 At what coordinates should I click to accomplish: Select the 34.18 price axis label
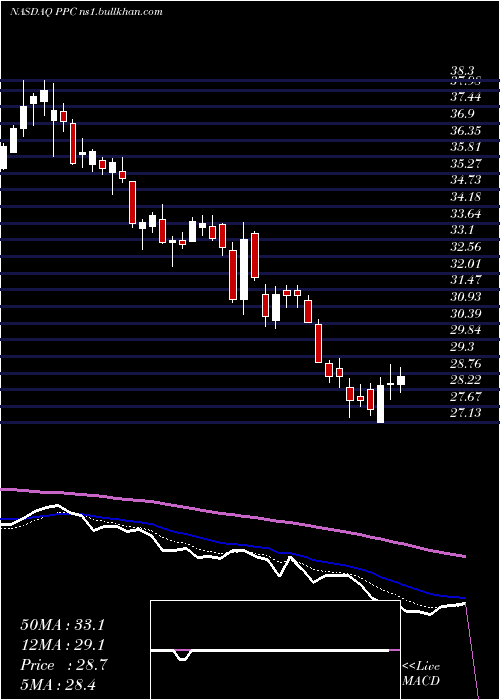465,197
